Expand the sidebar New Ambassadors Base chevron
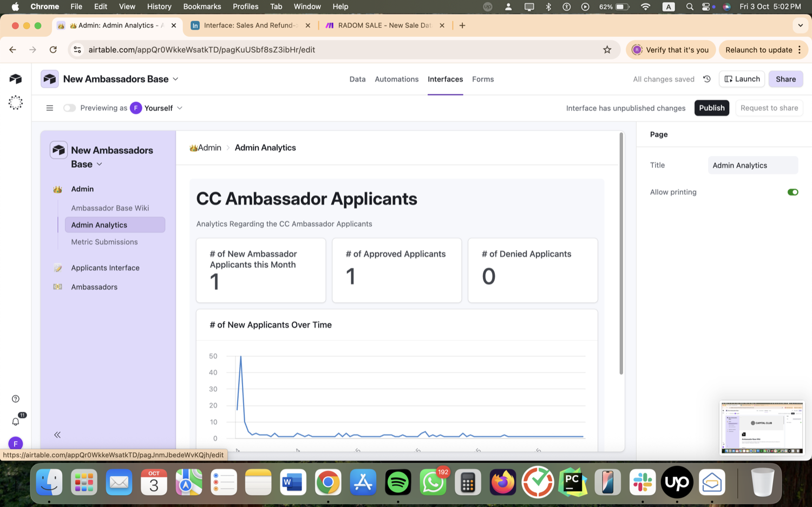Viewport: 812px width, 507px height. (x=100, y=164)
